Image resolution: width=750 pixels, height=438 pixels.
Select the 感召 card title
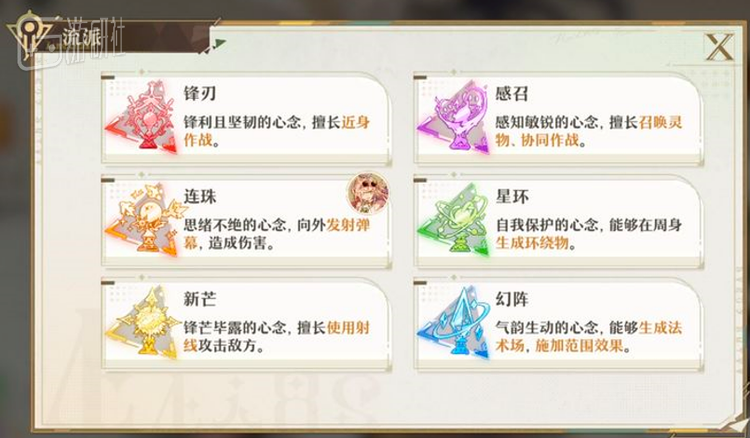tap(512, 93)
